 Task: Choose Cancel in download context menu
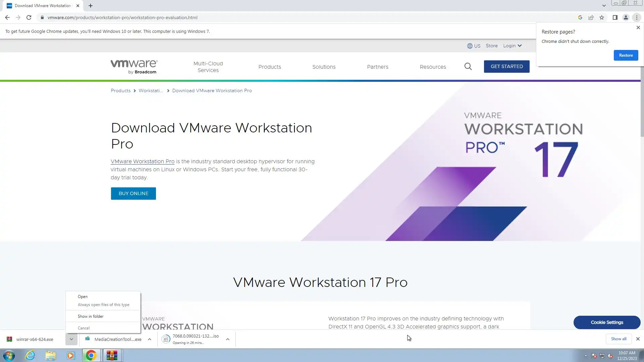[84, 328]
